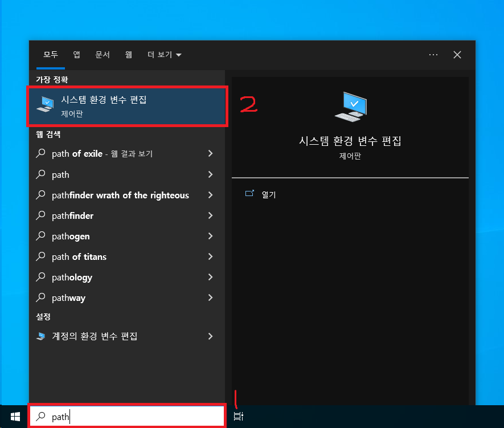Click the magnifier icon beside pathology suggestion
This screenshot has width=504, height=428.
tap(40, 277)
